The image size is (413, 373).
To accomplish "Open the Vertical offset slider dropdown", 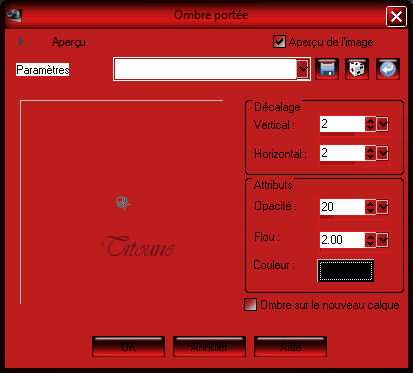I will pos(383,124).
